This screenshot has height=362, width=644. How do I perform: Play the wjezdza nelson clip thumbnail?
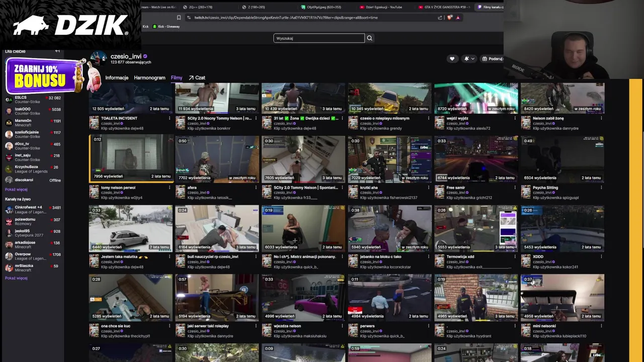click(303, 297)
